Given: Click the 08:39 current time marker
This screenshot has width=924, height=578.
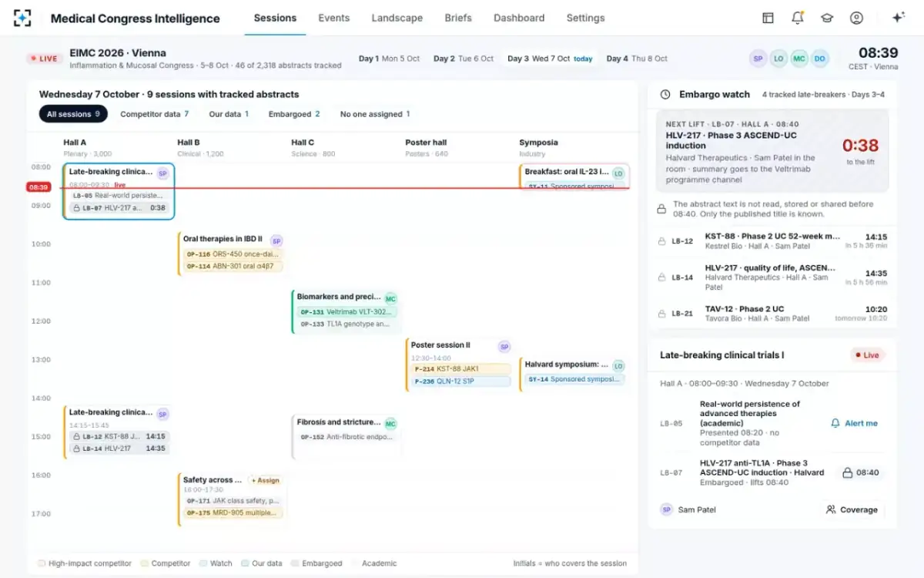Looking at the screenshot, I should pyautogui.click(x=38, y=187).
